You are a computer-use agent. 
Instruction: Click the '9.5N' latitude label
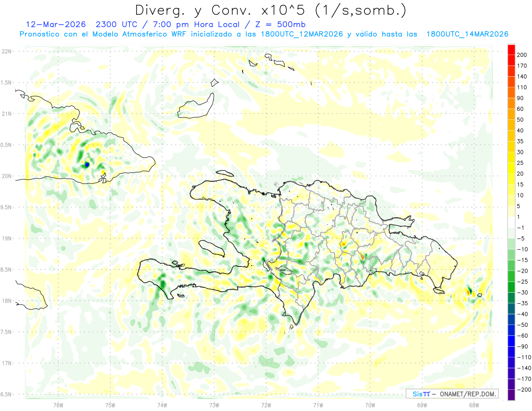pyautogui.click(x=6, y=207)
